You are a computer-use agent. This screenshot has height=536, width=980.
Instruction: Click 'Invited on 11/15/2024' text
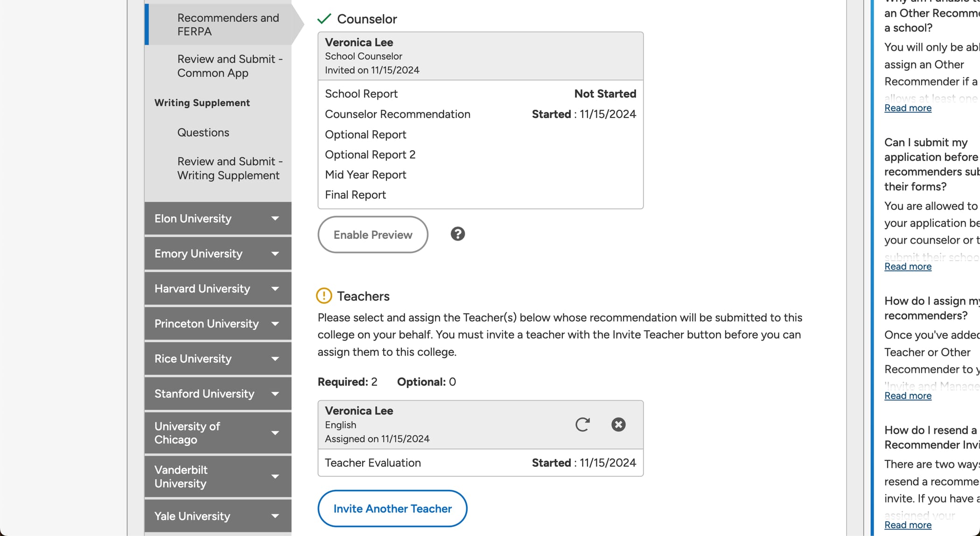click(372, 70)
